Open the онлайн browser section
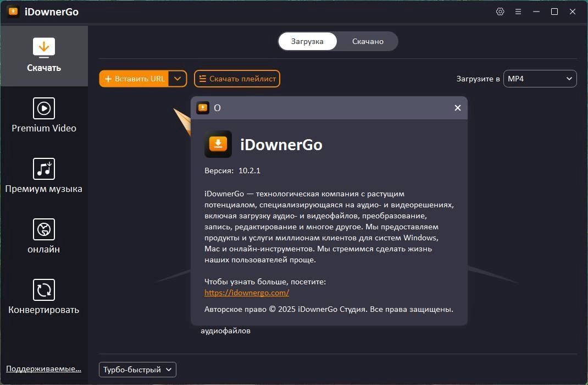Viewport: 588px width, 385px height. [x=44, y=237]
